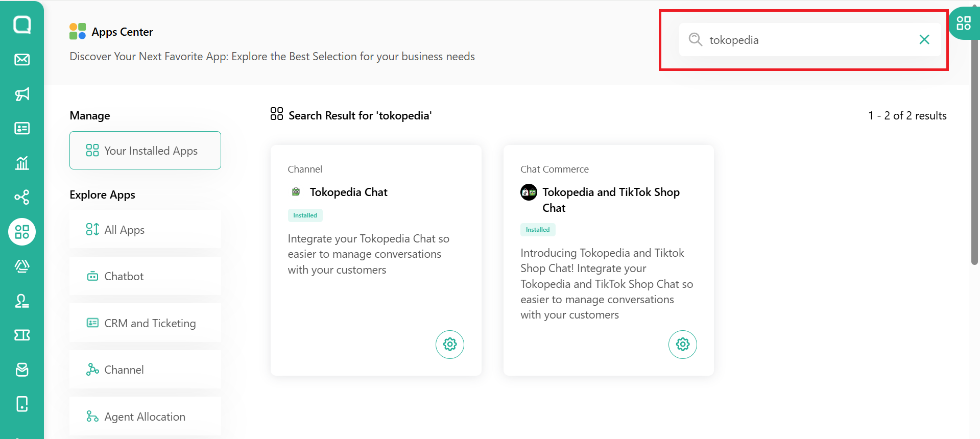Image resolution: width=980 pixels, height=439 pixels.
Task: Clear the tokopedia search text
Action: click(x=924, y=40)
